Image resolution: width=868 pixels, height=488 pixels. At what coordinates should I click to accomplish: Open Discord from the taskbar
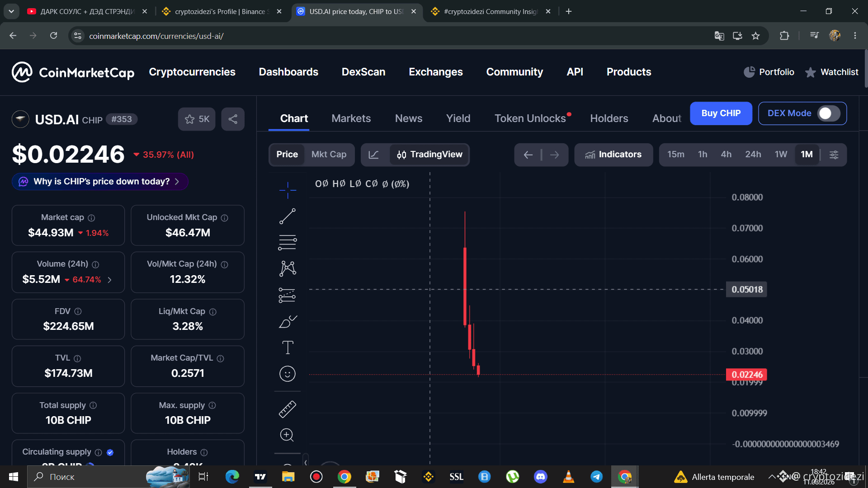point(541,477)
